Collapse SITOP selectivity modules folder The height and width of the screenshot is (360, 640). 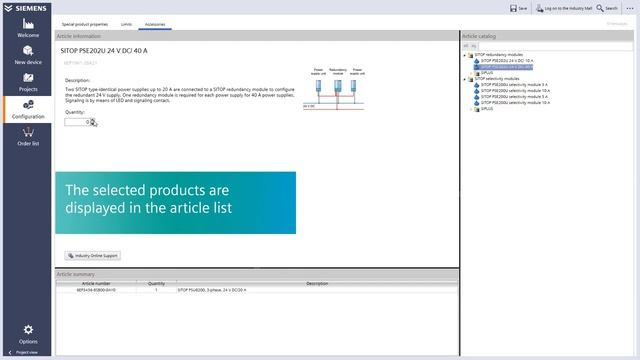(464, 79)
